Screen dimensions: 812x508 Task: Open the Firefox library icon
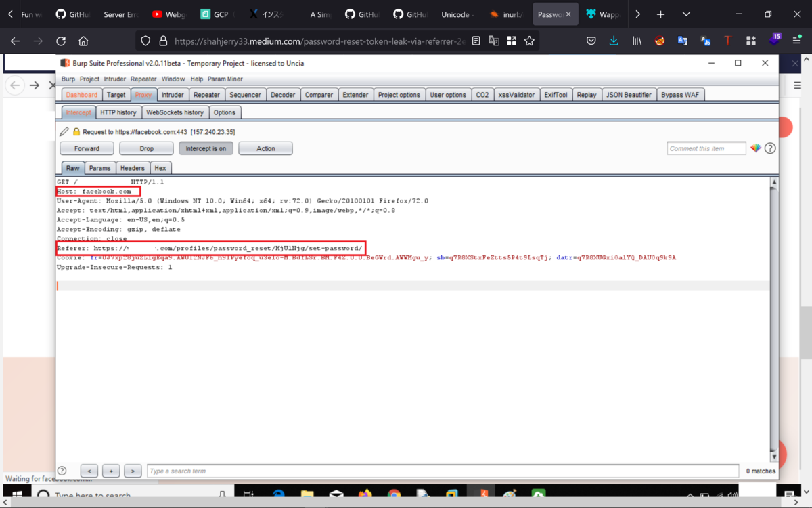coord(637,41)
